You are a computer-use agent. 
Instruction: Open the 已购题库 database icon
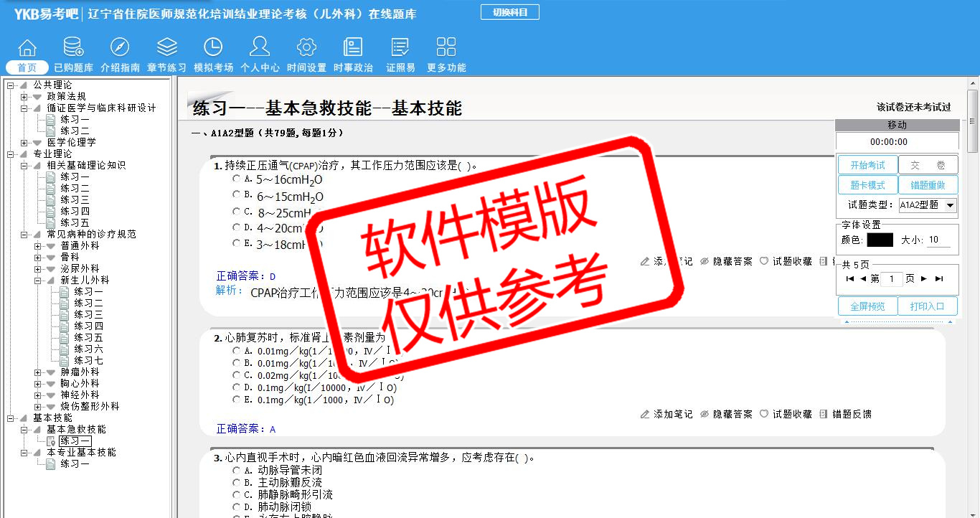[73, 48]
